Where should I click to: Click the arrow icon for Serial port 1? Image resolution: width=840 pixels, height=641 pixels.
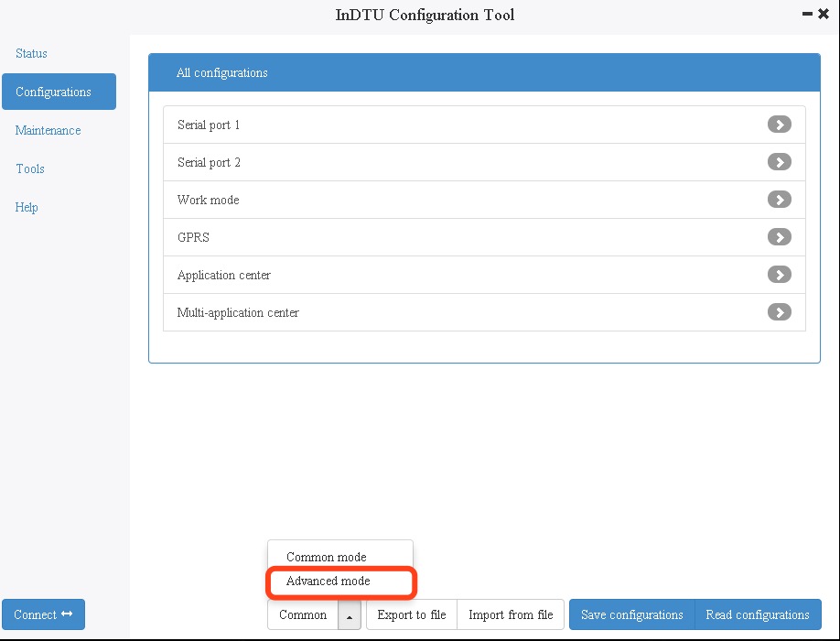point(779,125)
